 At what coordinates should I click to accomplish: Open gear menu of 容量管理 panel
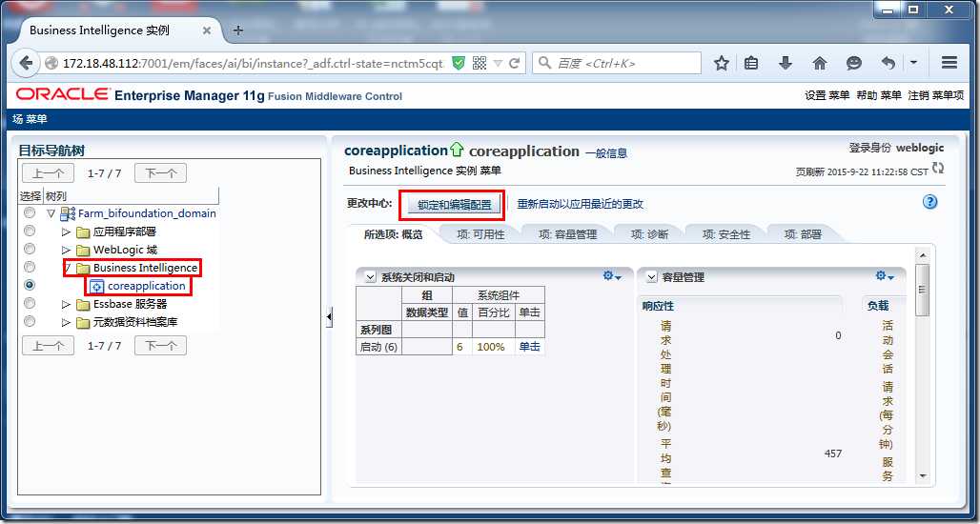pos(885,276)
